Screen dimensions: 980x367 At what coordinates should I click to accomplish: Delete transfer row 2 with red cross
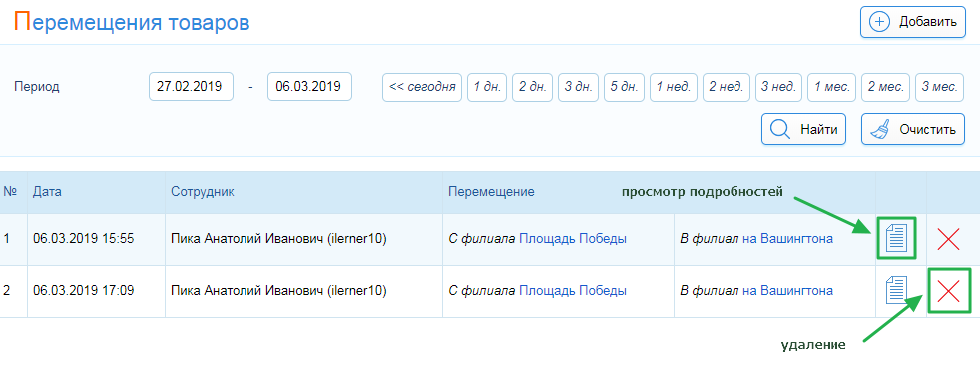(x=949, y=291)
